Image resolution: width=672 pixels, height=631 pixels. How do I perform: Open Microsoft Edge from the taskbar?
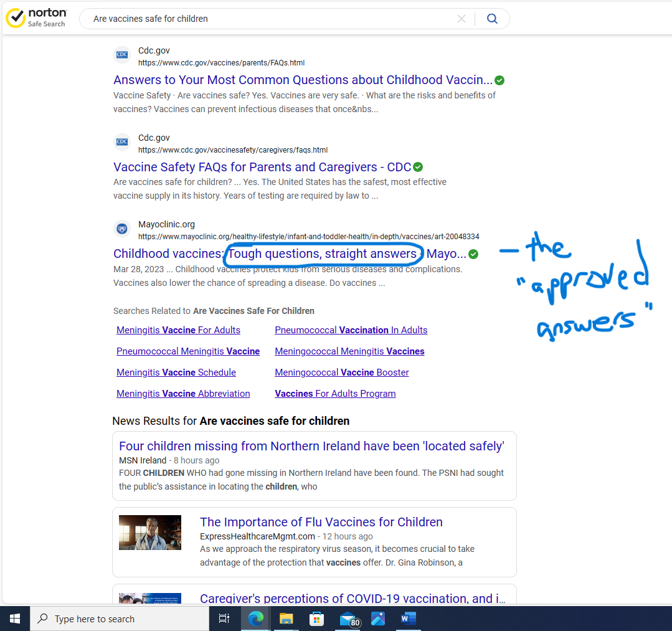click(256, 619)
